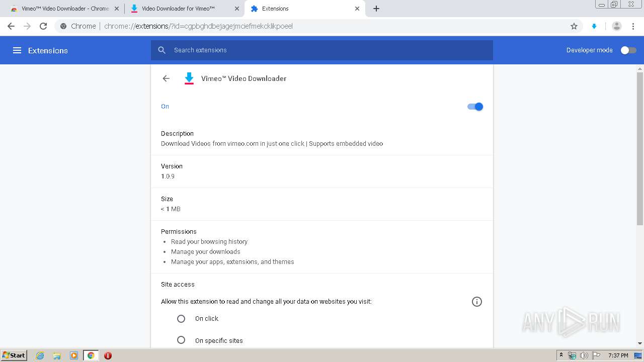The height and width of the screenshot is (362, 644).
Task: Open the Extensions hamburger menu
Action: click(17, 50)
